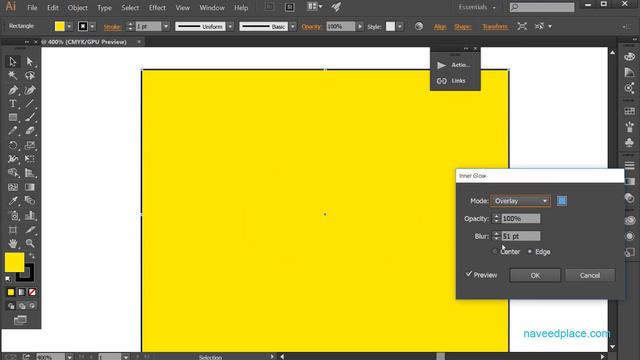This screenshot has width=640, height=360.
Task: Expand the stroke color dropdown in control bar
Action: tap(92, 27)
